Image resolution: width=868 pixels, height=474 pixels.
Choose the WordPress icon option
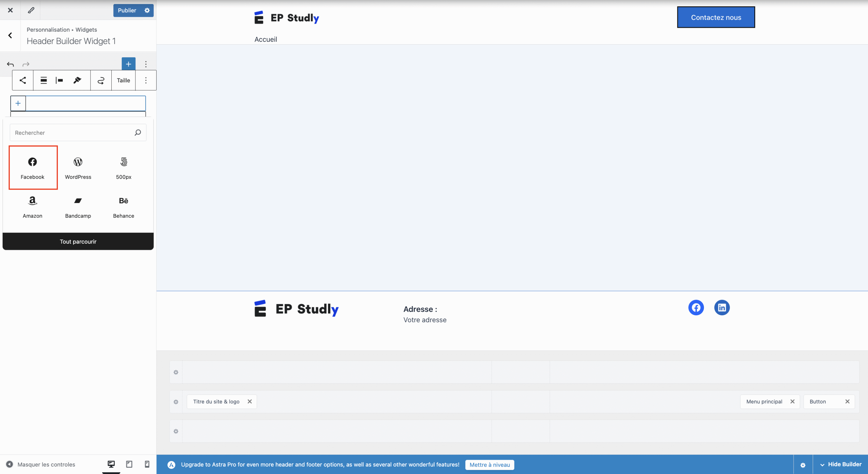(x=78, y=168)
